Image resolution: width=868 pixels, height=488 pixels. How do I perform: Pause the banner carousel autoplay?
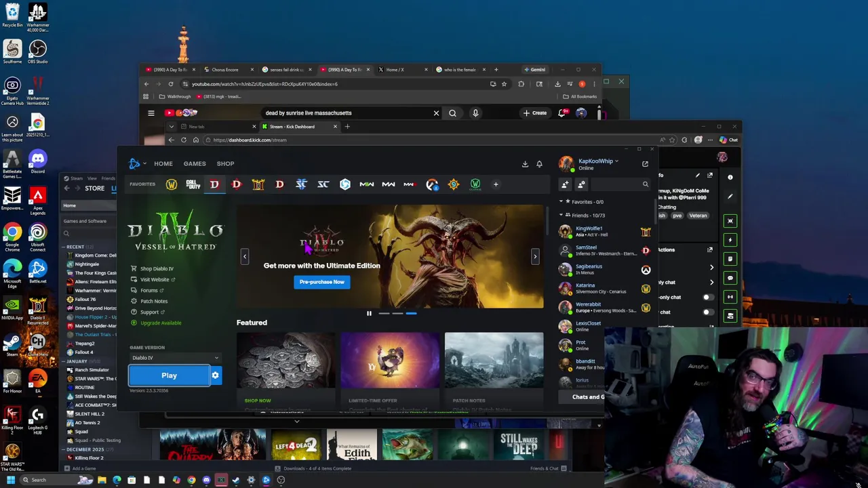click(x=369, y=313)
